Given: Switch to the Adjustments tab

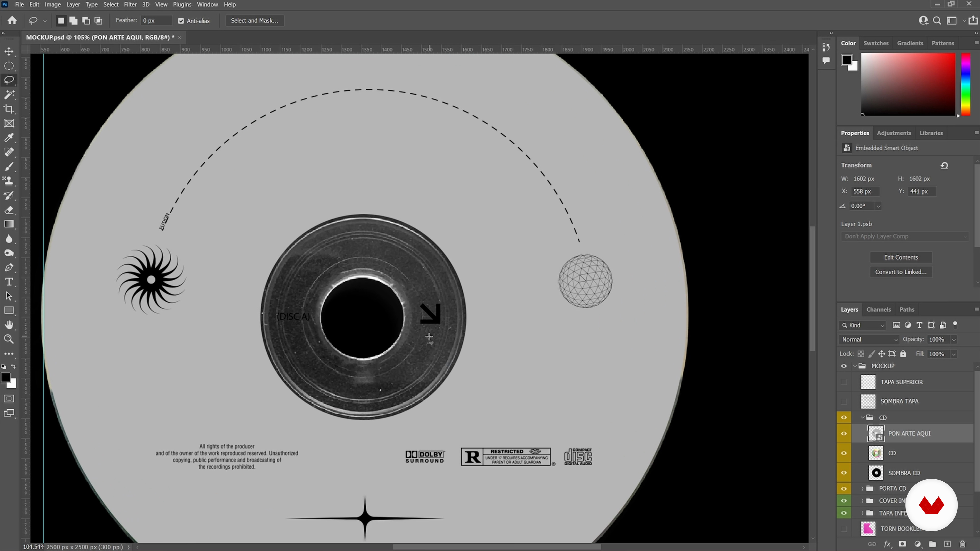Looking at the screenshot, I should 894,133.
